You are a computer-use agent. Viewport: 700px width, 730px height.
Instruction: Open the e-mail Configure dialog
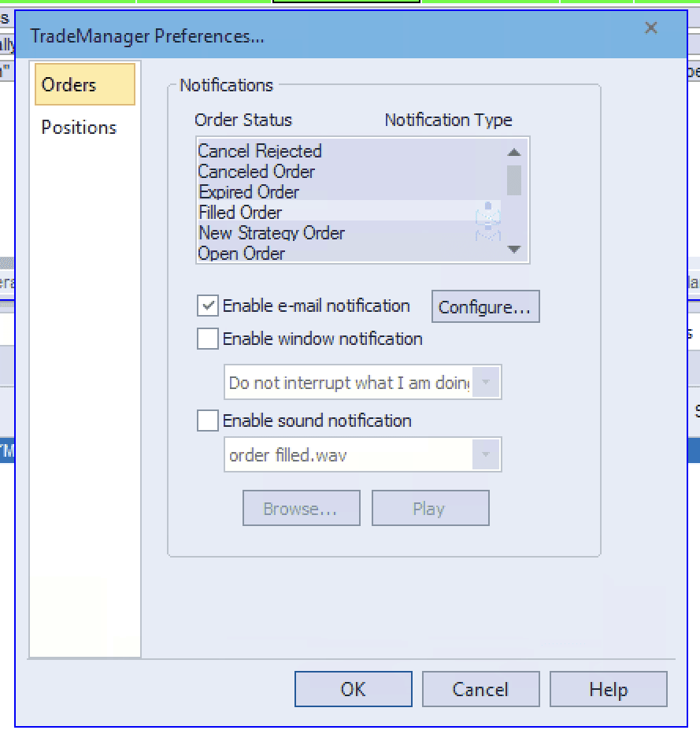click(x=485, y=306)
